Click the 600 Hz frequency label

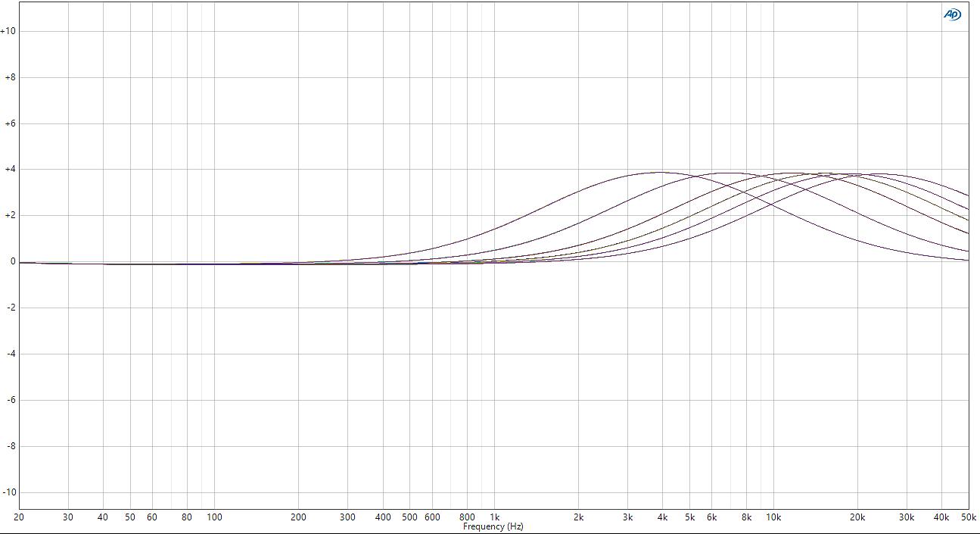(x=432, y=517)
